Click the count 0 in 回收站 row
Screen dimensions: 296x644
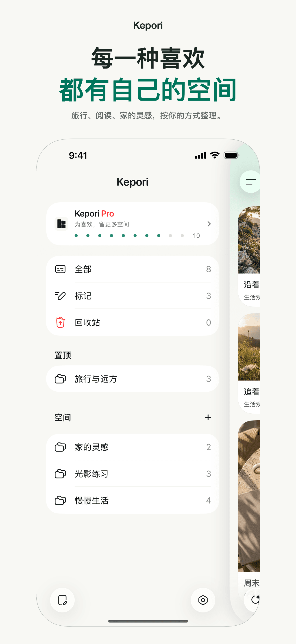pyautogui.click(x=208, y=322)
